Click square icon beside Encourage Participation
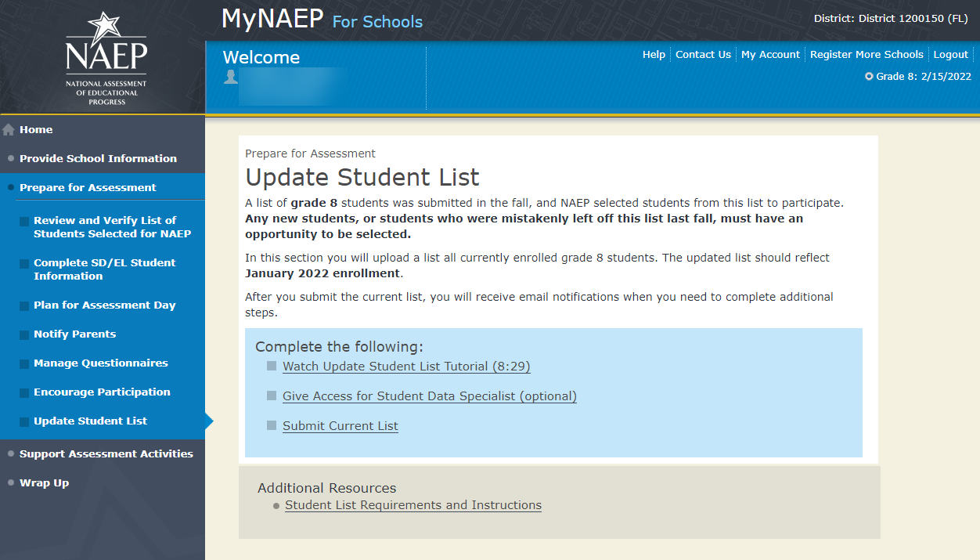The height and width of the screenshot is (560, 980). tap(25, 393)
